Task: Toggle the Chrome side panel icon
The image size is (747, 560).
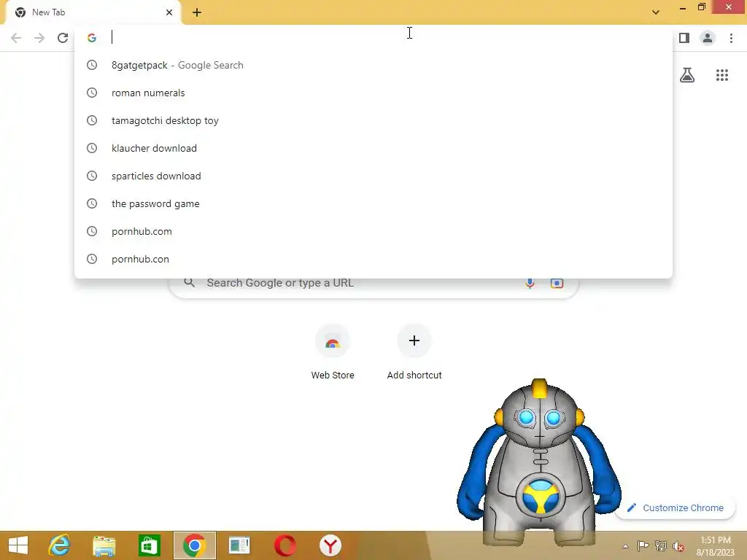Action: tap(684, 38)
